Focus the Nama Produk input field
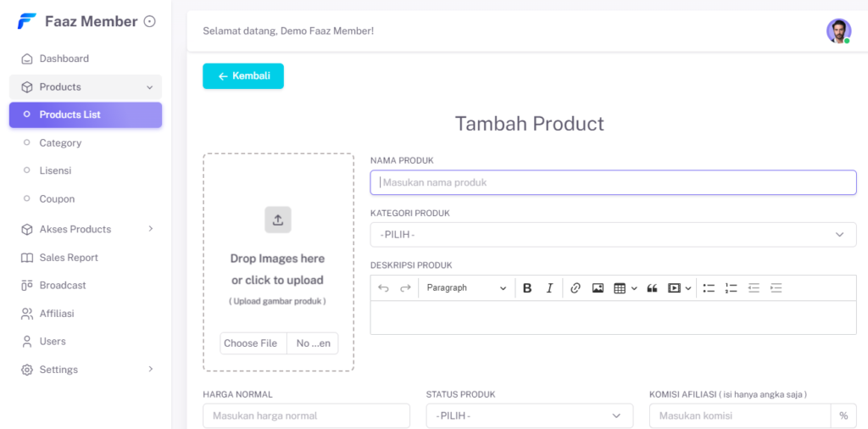 (613, 182)
